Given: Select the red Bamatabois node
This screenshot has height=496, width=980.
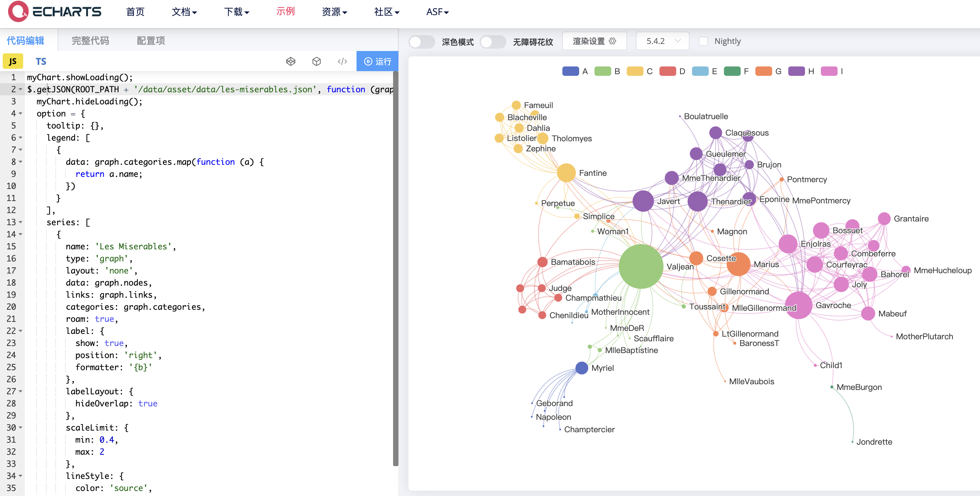Looking at the screenshot, I should (543, 262).
